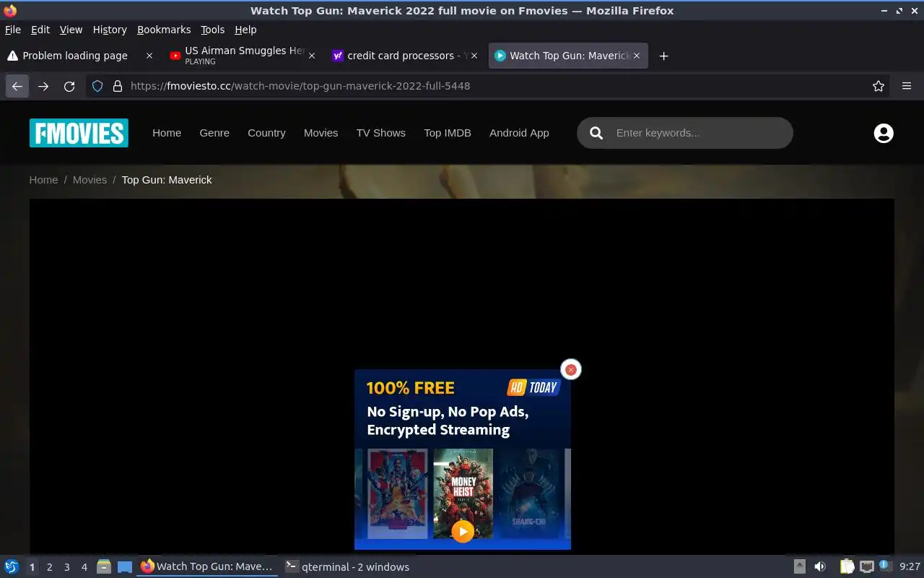Open the Firefox hamburger application menu

click(x=907, y=86)
